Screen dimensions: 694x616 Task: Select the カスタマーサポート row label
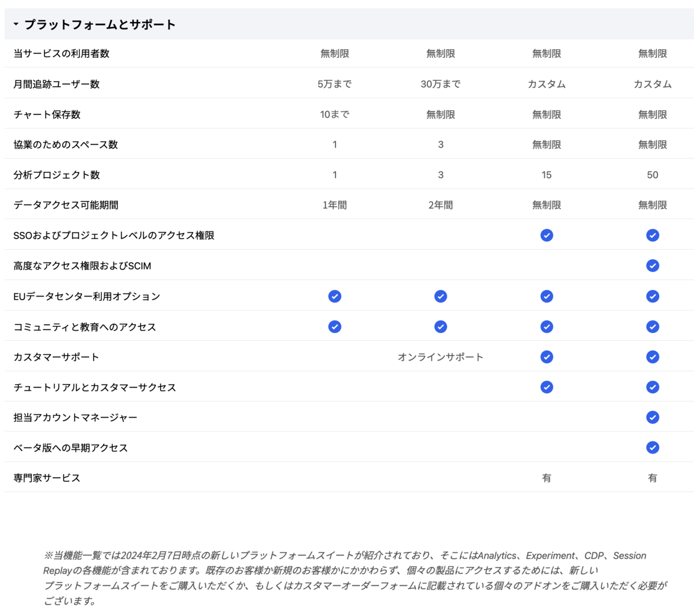pyautogui.click(x=56, y=357)
